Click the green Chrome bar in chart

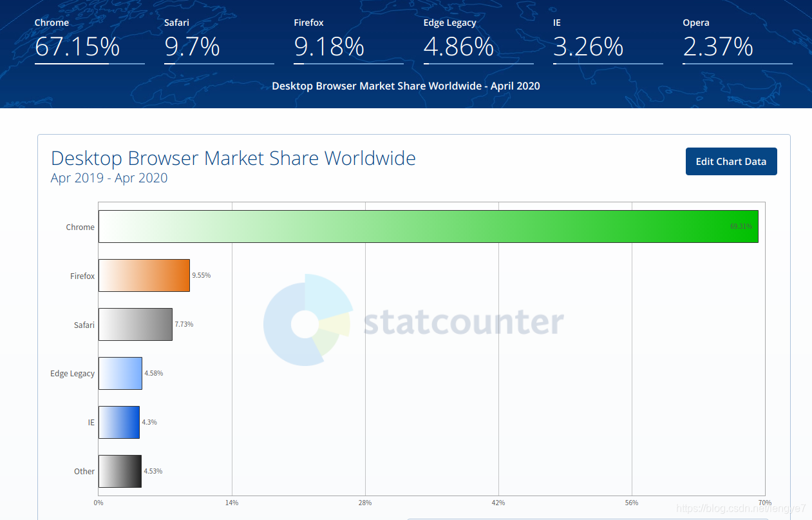(428, 226)
